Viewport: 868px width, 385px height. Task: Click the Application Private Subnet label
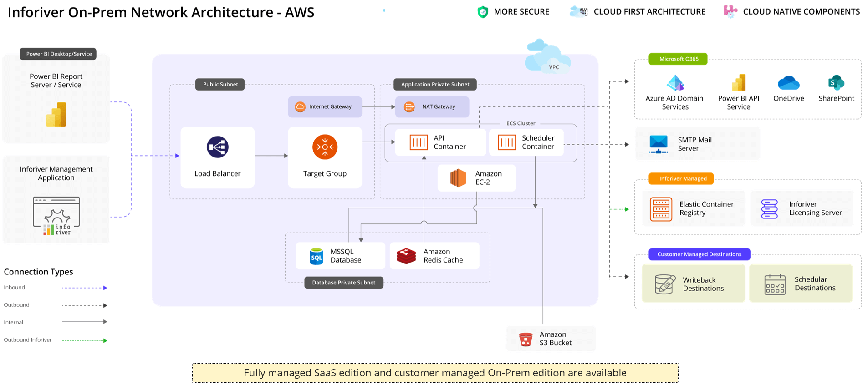pos(435,84)
